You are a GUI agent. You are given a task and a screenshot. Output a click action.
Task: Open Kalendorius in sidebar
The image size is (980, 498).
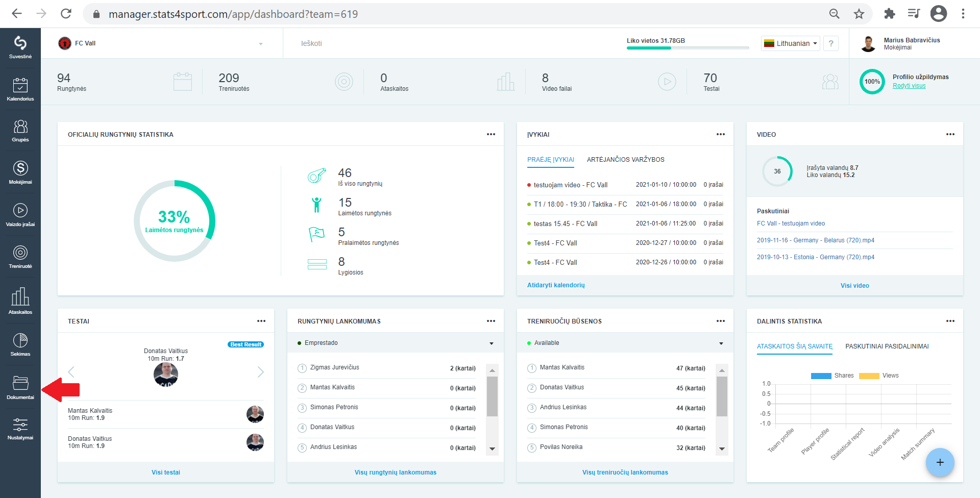pyautogui.click(x=20, y=89)
